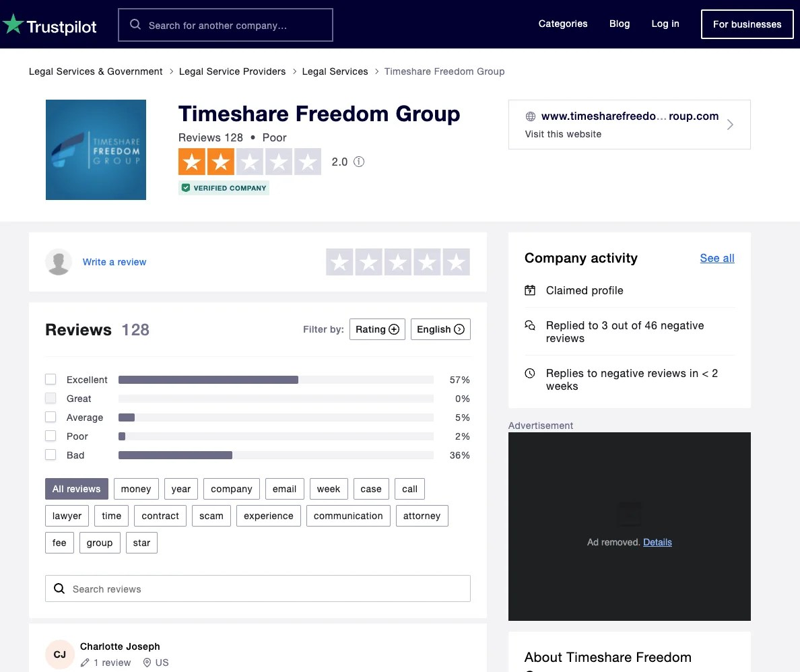Expand Visit this website with the chevron arrow
This screenshot has width=800, height=672.
point(730,124)
